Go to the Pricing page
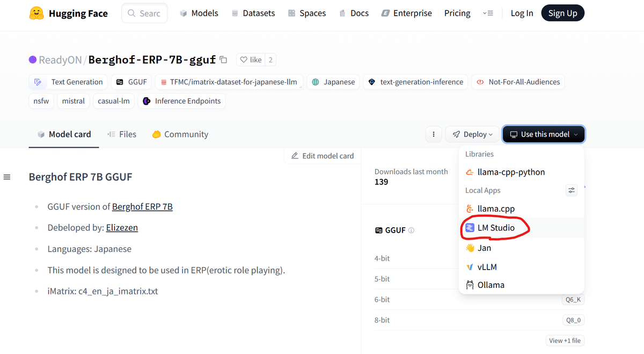The image size is (644, 354). [457, 13]
